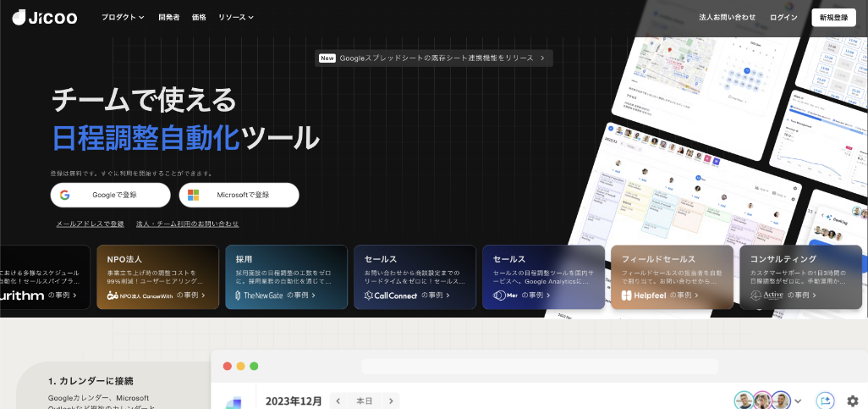Click the Jicoo app logo in demo
The width and height of the screenshot is (868, 409).
(x=233, y=403)
